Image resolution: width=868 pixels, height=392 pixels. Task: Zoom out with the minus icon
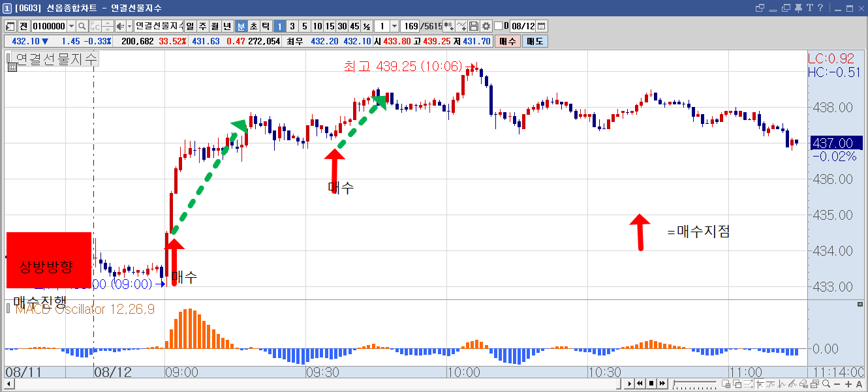click(837, 384)
